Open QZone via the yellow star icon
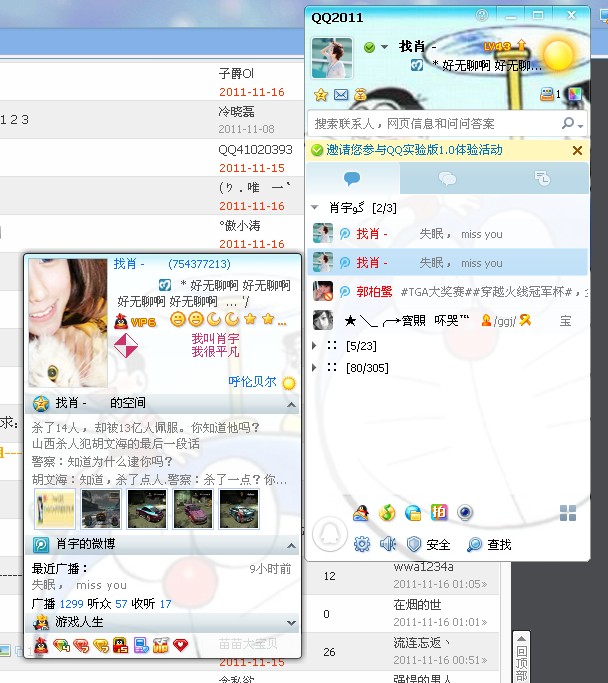This screenshot has width=608, height=683. coord(321,95)
